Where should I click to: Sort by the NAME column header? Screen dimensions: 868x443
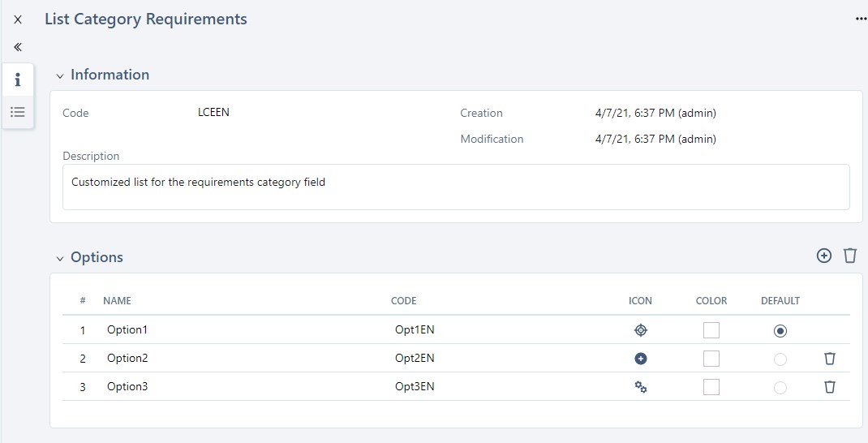[117, 301]
